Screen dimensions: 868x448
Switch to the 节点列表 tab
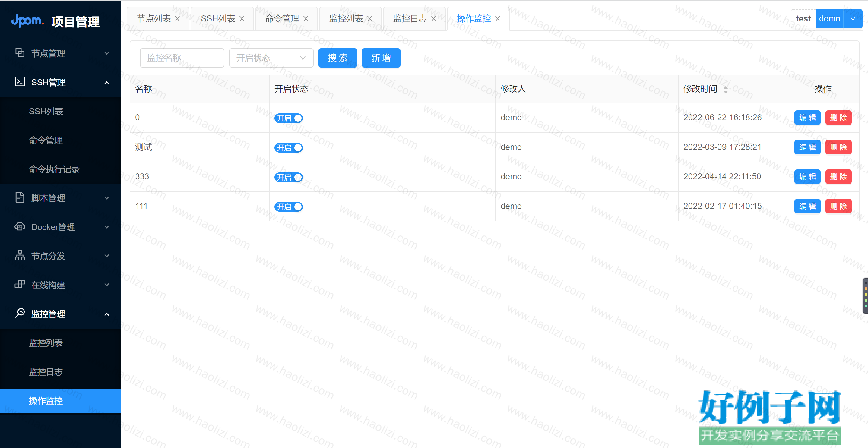click(154, 18)
